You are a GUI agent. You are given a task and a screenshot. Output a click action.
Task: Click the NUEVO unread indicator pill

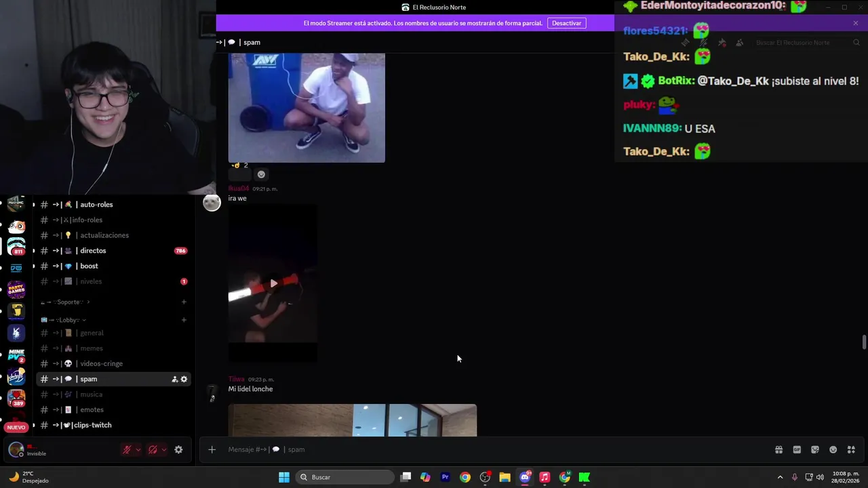[x=16, y=427]
